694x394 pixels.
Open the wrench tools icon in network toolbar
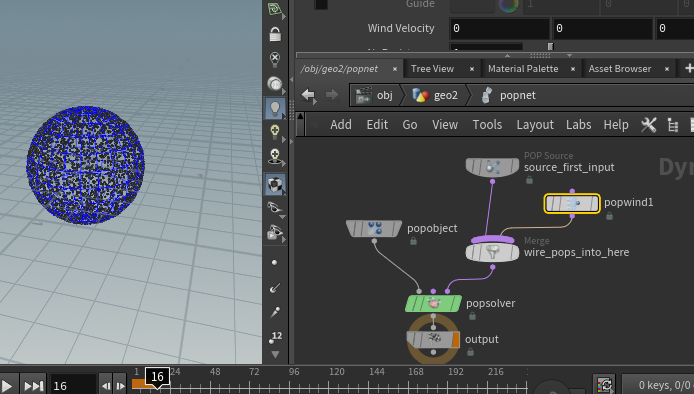pos(649,125)
